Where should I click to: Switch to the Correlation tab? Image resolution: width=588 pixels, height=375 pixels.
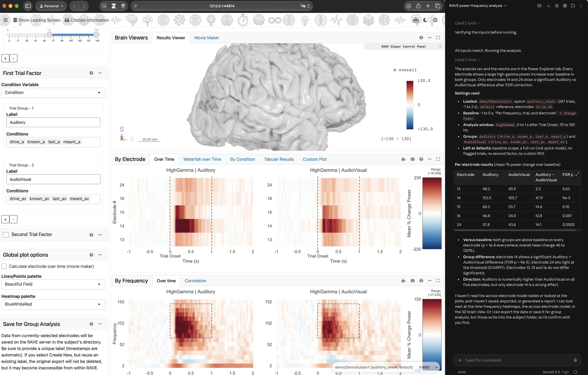coord(196,281)
